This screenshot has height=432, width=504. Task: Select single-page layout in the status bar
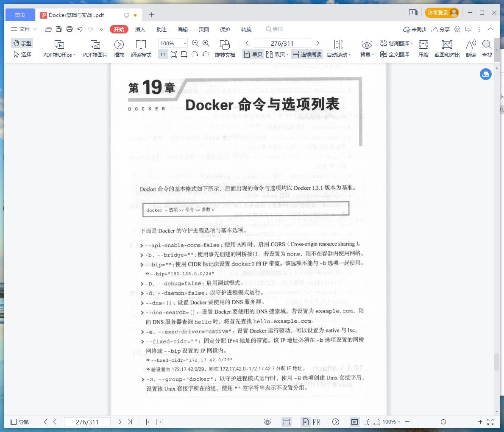[306, 422]
